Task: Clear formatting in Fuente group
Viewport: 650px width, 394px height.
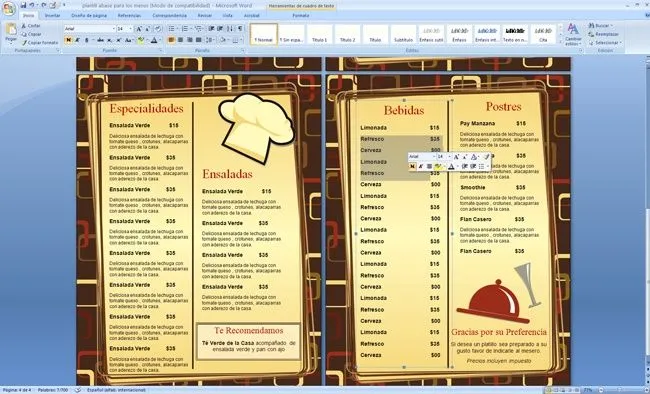Action: click(x=158, y=29)
